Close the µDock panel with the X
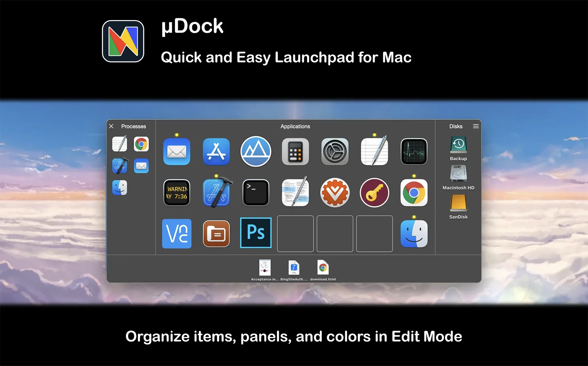Image resolution: width=588 pixels, height=366 pixels. click(x=111, y=126)
